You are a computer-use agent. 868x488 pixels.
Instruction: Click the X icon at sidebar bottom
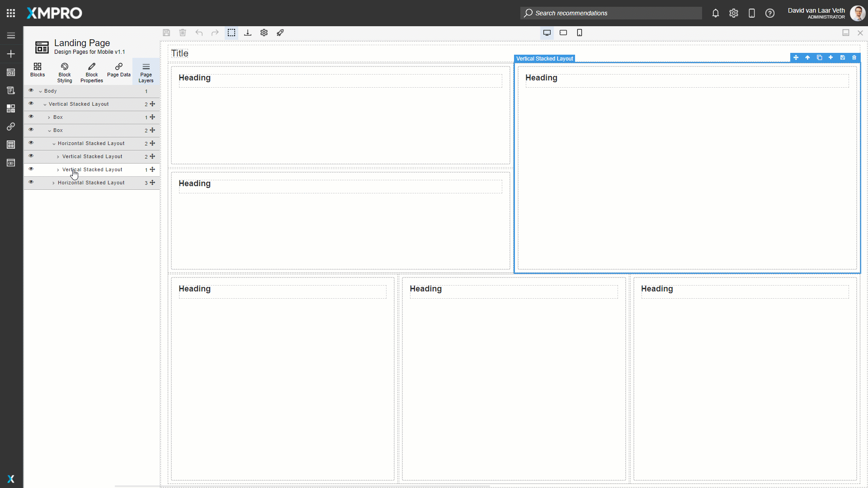coord(11,479)
